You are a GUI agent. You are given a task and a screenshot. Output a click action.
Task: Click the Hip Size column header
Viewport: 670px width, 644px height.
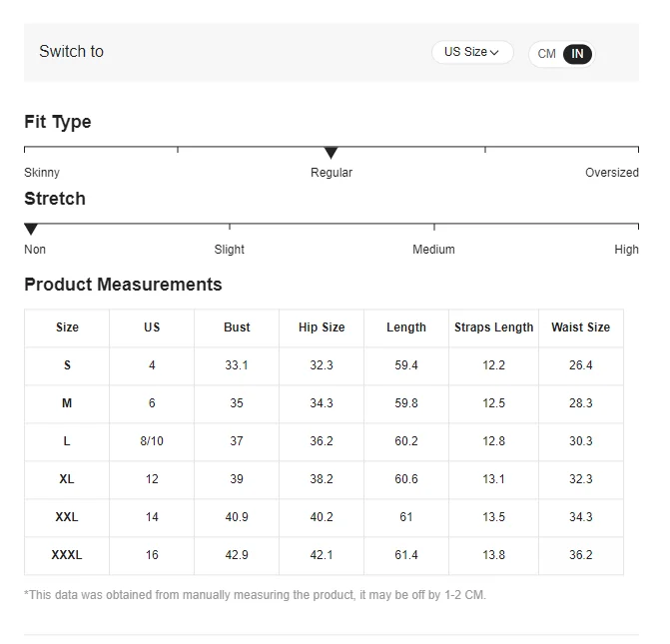322,327
